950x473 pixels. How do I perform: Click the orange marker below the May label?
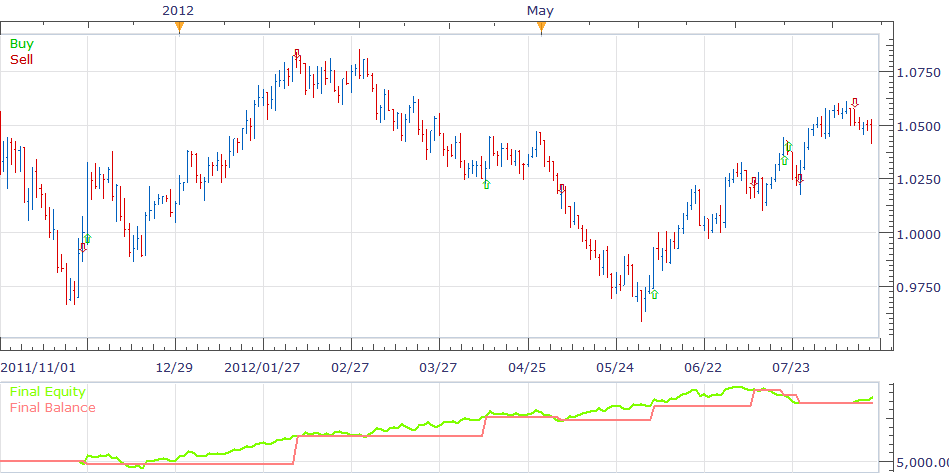click(541, 27)
